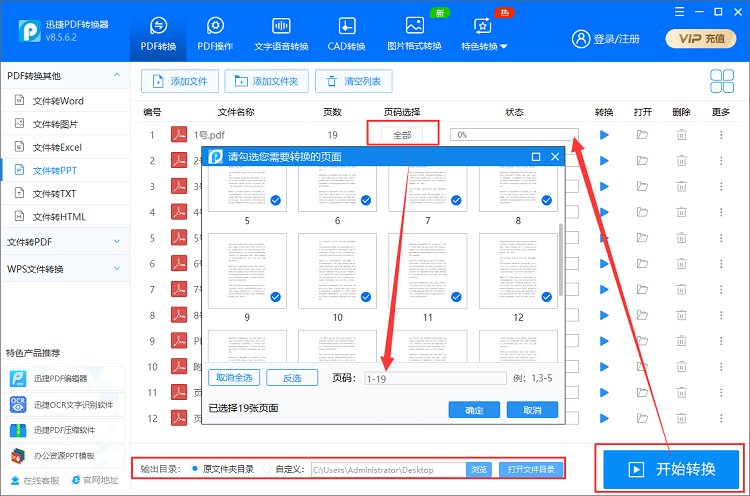This screenshot has height=496, width=750.
Task: Click VIP 充值 button
Action: tap(701, 39)
